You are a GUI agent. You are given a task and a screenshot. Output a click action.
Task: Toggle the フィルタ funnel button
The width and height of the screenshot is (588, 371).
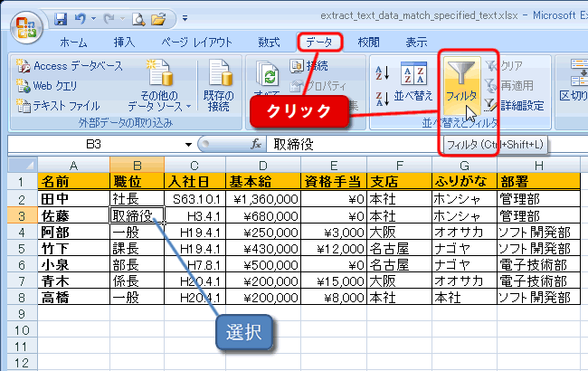pyautogui.click(x=461, y=85)
